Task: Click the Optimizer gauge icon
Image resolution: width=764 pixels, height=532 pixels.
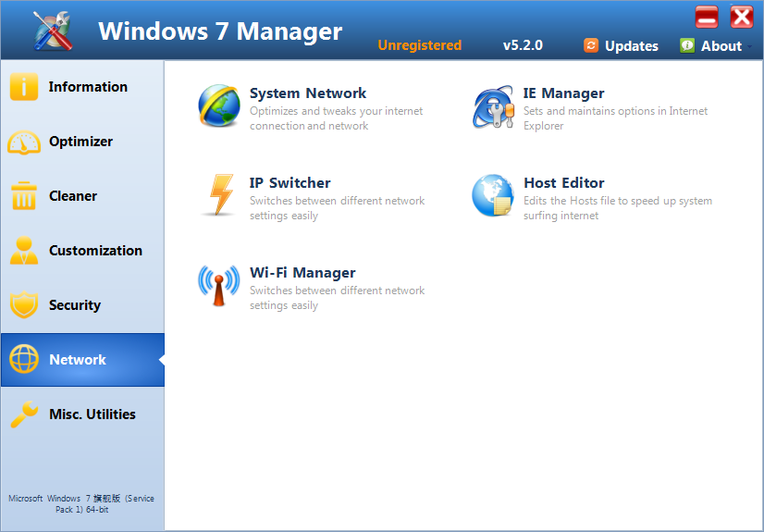Action: click(x=24, y=142)
